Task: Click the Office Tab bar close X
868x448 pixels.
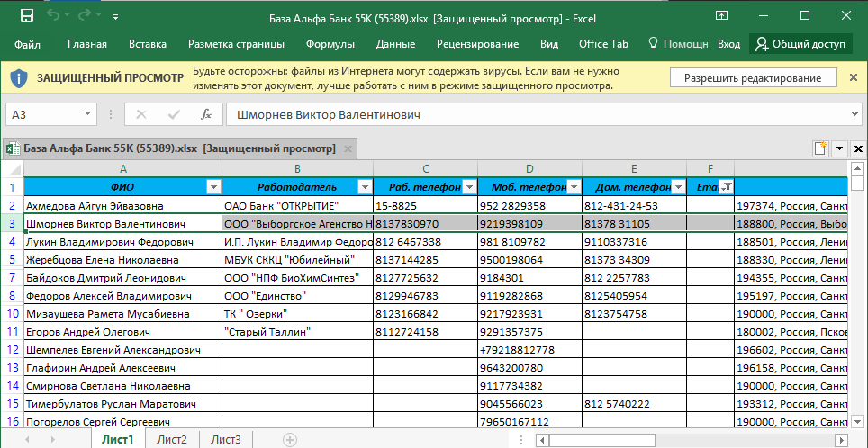Action: click(x=858, y=148)
